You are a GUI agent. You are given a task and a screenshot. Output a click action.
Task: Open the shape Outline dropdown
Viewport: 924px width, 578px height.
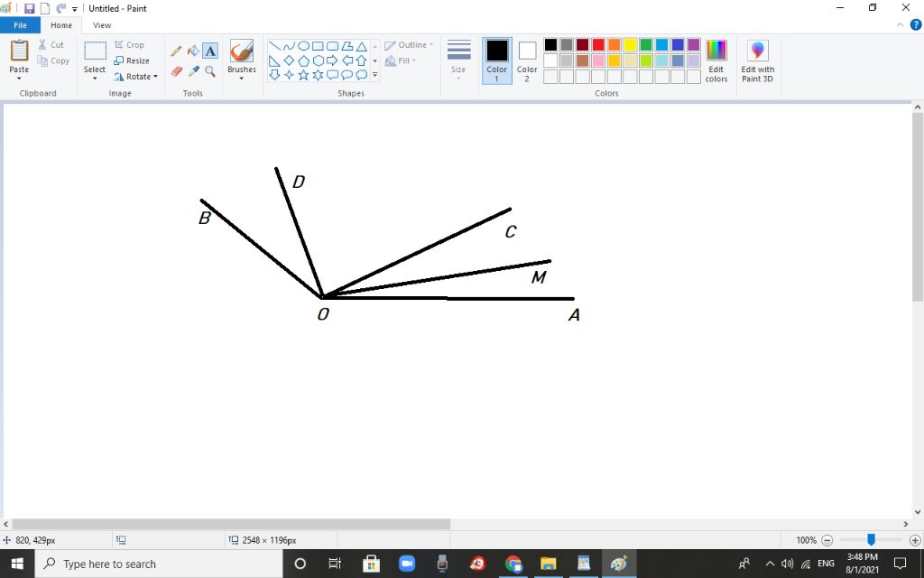409,45
